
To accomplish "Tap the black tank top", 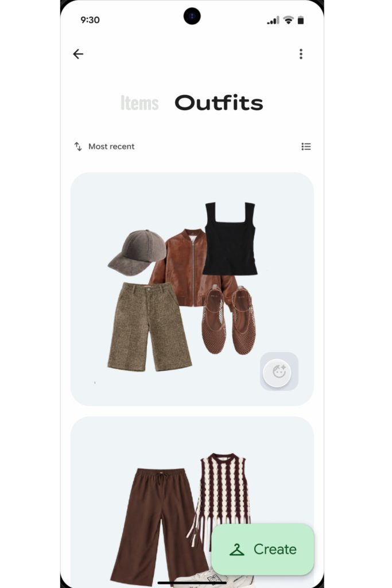I will pyautogui.click(x=231, y=238).
